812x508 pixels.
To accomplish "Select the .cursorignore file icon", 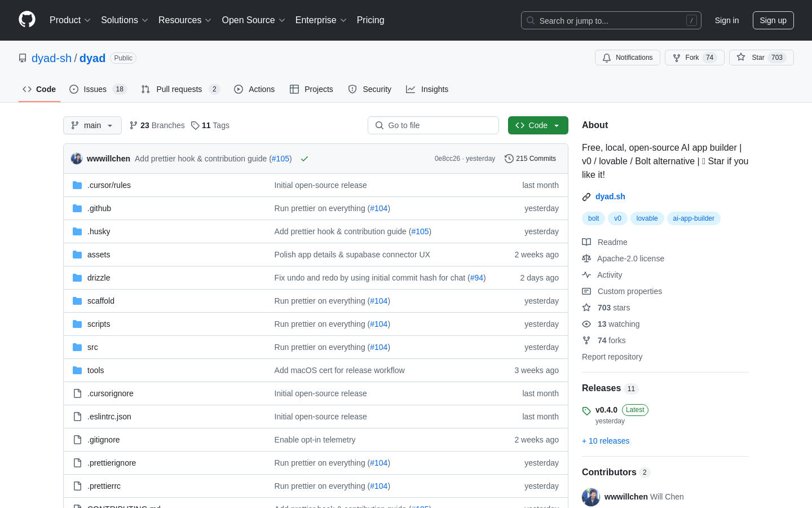I will click(77, 393).
